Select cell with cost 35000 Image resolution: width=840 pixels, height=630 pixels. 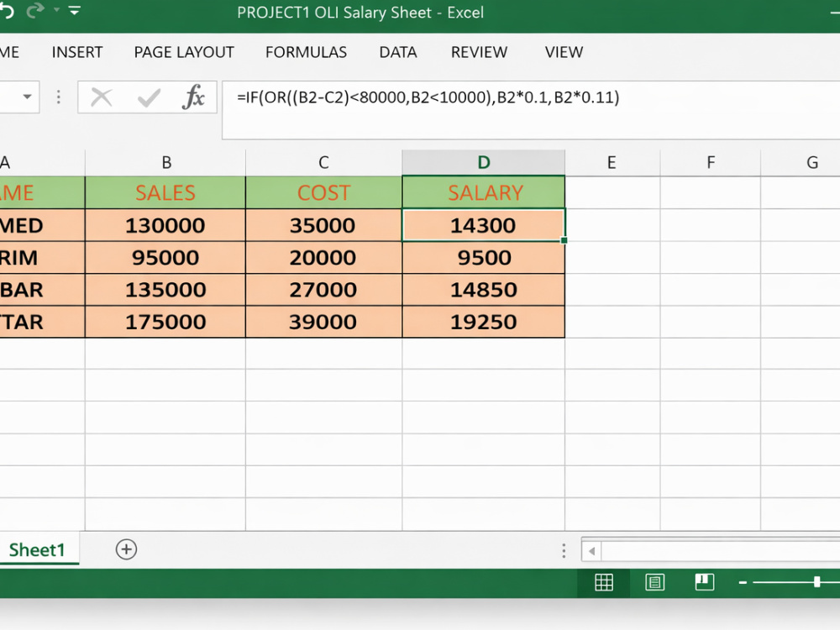coord(323,225)
